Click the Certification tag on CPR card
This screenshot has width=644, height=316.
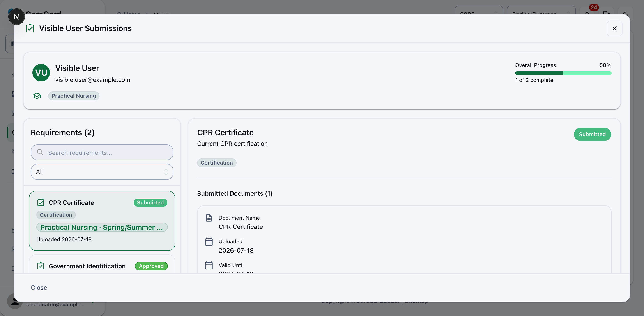[56, 215]
